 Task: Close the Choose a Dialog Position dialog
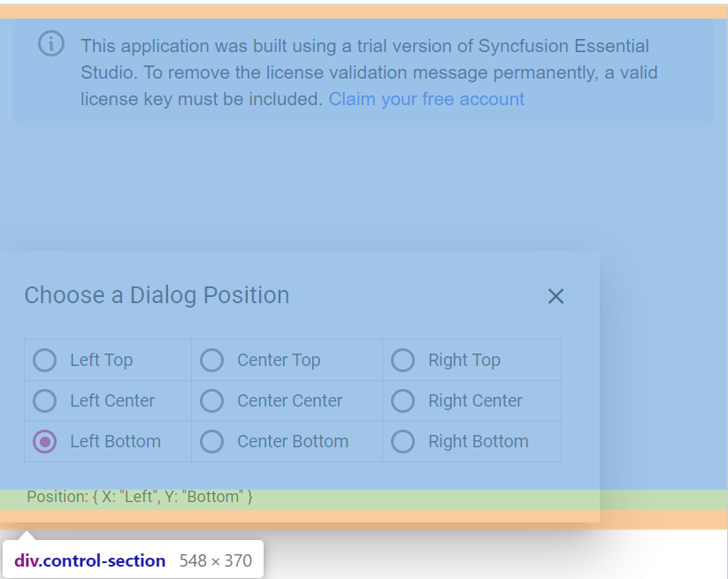coord(556,296)
